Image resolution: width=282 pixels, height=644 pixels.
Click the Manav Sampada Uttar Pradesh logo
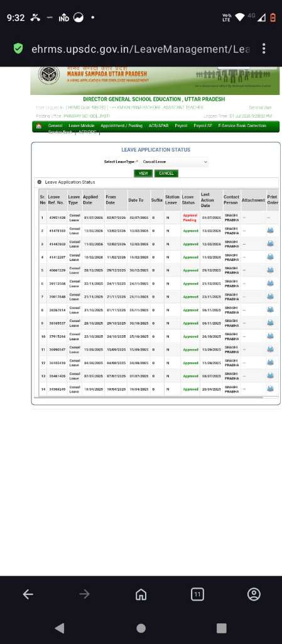(49, 75)
